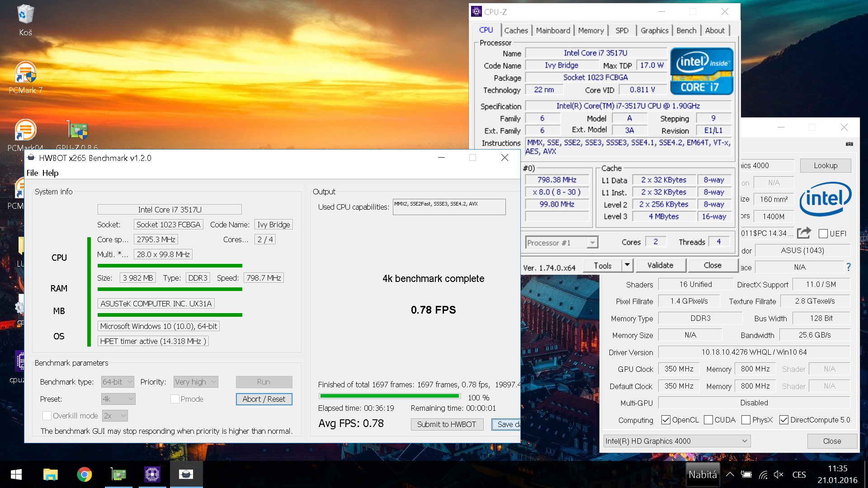Switch to the Caches tab in CPU-Z
Screen dimensions: 868x488
[516, 30]
